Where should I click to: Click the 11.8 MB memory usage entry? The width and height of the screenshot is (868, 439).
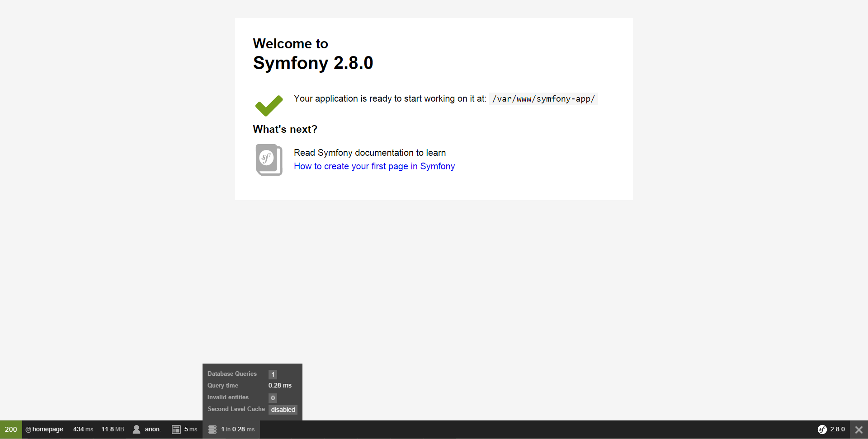click(x=113, y=430)
